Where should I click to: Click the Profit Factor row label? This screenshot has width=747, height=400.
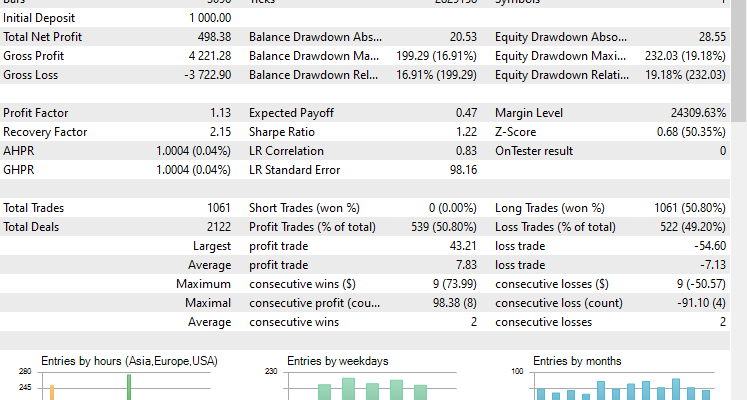pyautogui.click(x=36, y=113)
